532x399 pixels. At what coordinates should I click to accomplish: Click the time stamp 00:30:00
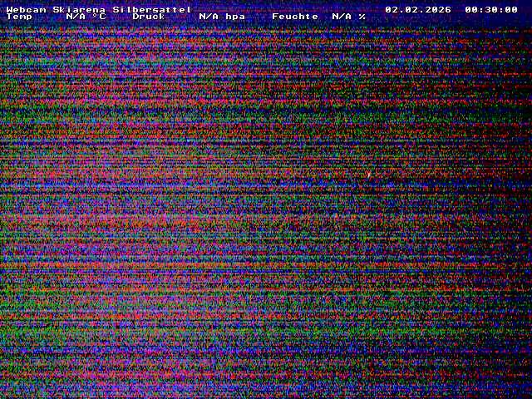click(491, 9)
